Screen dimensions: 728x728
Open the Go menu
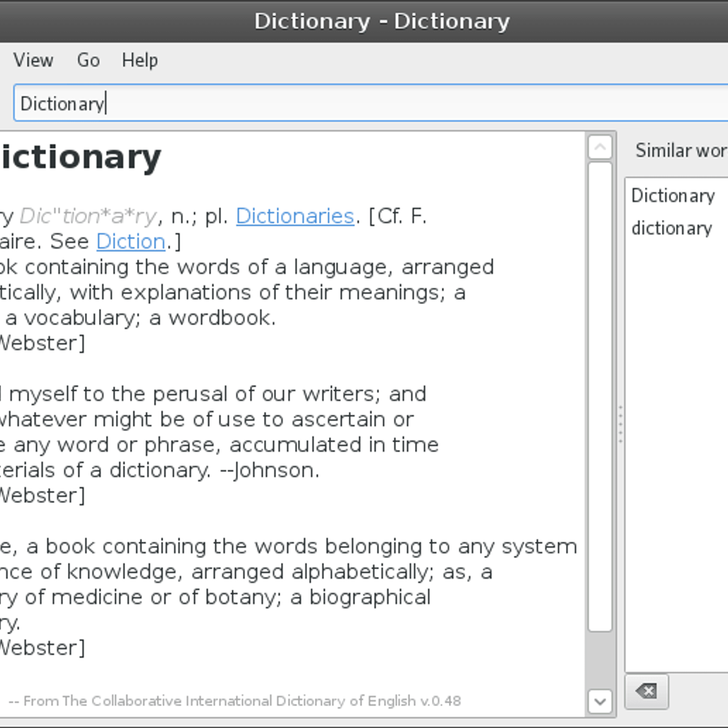[x=88, y=60]
